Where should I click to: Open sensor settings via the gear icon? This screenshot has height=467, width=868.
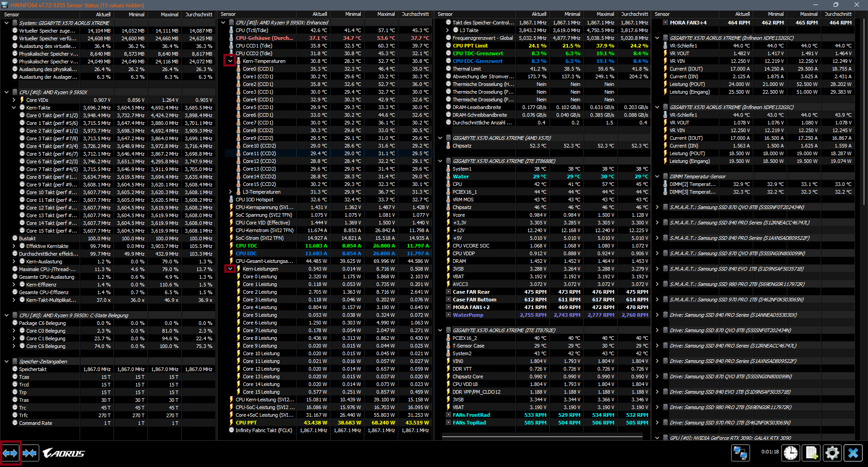point(832,453)
